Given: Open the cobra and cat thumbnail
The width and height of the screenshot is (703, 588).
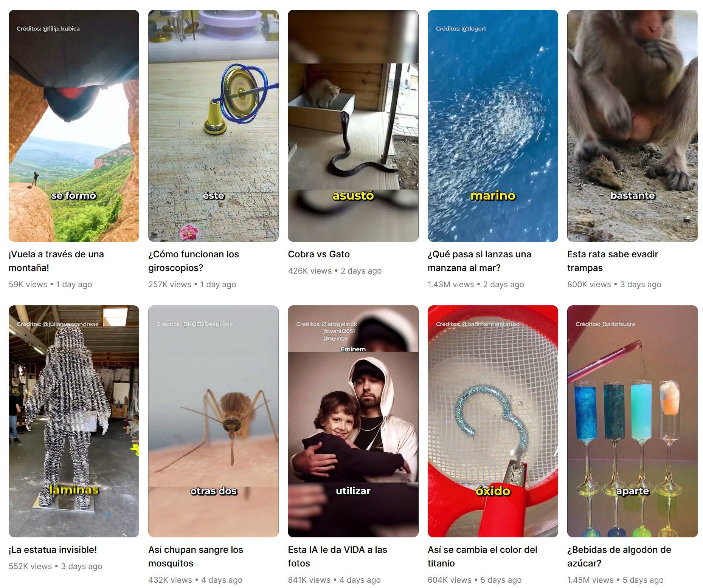Looking at the screenshot, I should (x=353, y=126).
